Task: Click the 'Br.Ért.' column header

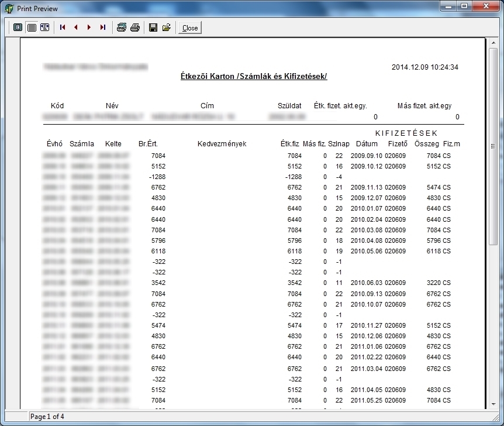Action: click(x=148, y=144)
